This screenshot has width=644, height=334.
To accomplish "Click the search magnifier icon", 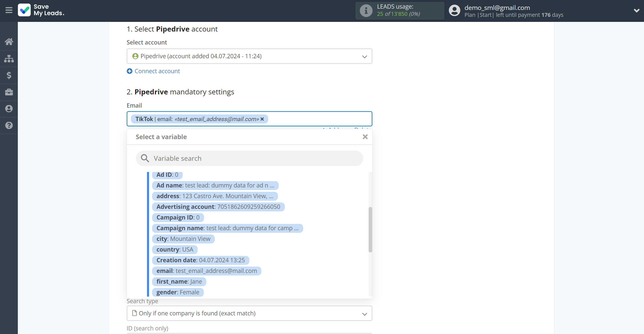I will pyautogui.click(x=145, y=158).
